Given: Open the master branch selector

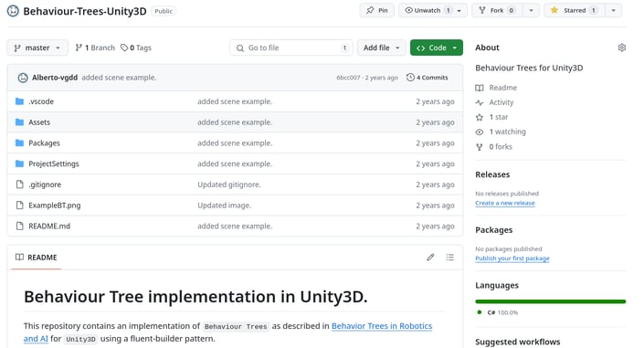Looking at the screenshot, I should point(37,47).
